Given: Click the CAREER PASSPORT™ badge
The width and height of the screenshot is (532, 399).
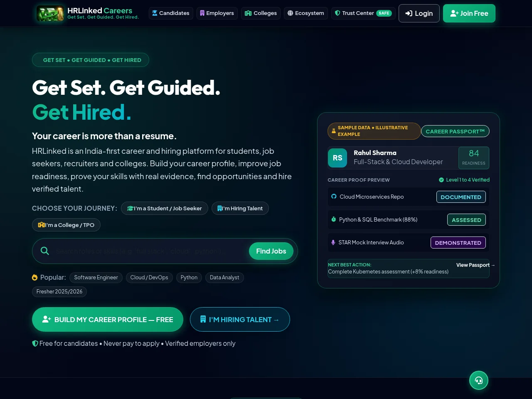Looking at the screenshot, I should [455, 131].
